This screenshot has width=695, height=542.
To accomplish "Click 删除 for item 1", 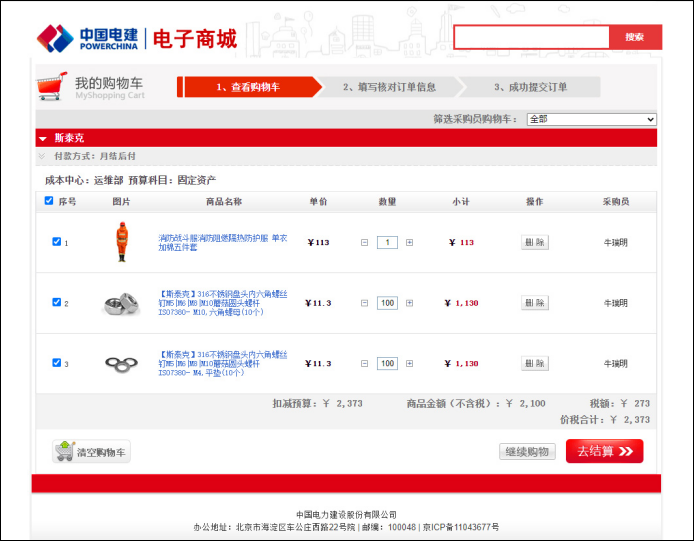I will tap(535, 242).
